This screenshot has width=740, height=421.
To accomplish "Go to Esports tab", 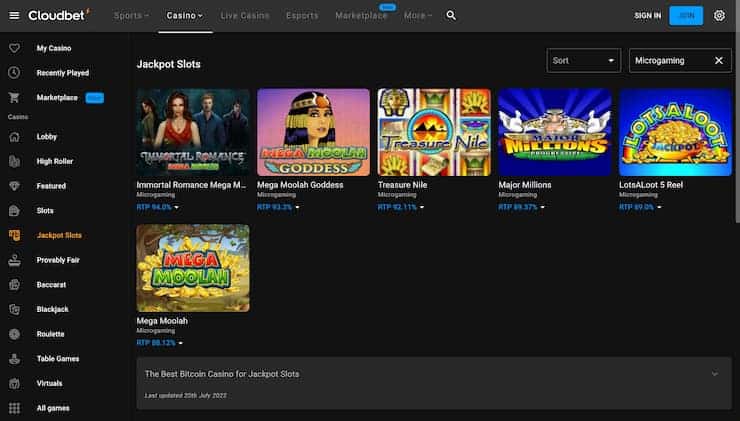I will 302,16.
